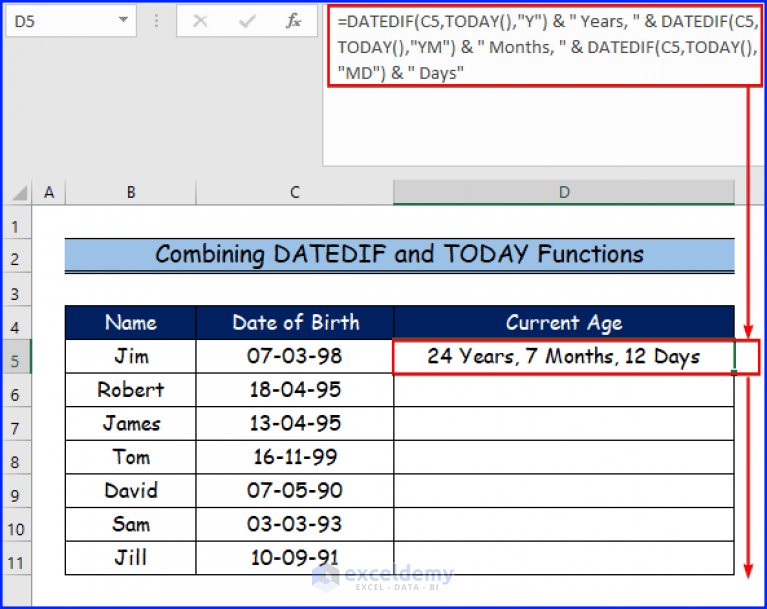
Task: Click the 'Current Age' header cell
Action: coord(564,323)
